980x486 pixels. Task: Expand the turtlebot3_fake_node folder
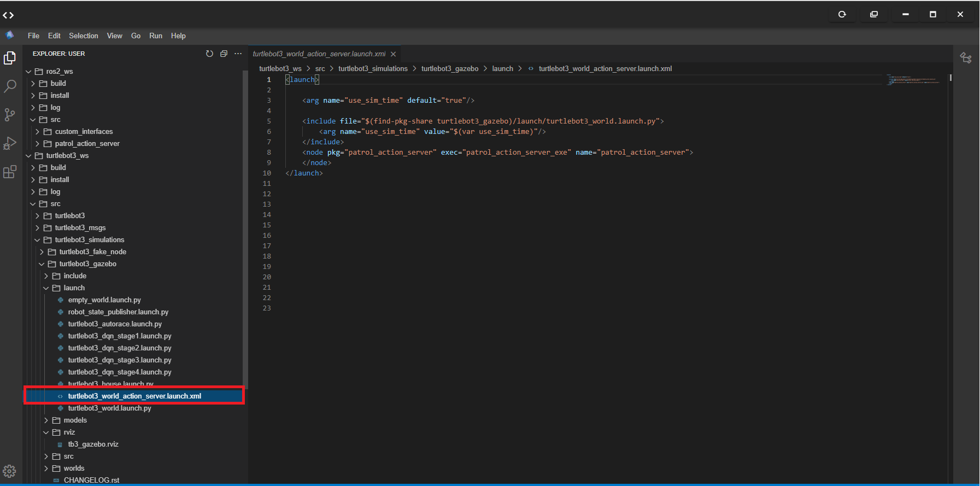pyautogui.click(x=42, y=252)
